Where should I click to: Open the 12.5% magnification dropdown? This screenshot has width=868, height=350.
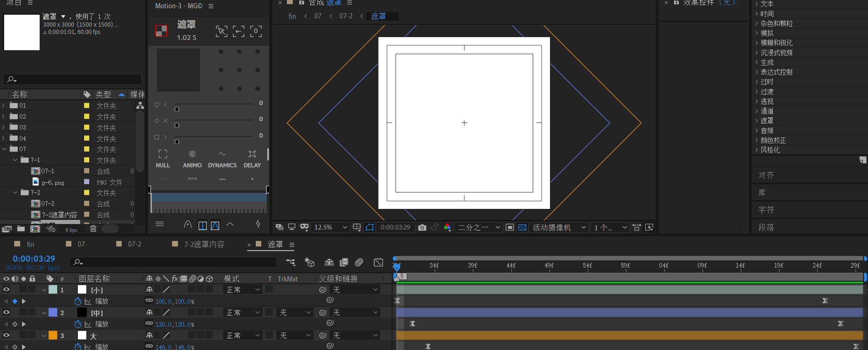point(331,227)
